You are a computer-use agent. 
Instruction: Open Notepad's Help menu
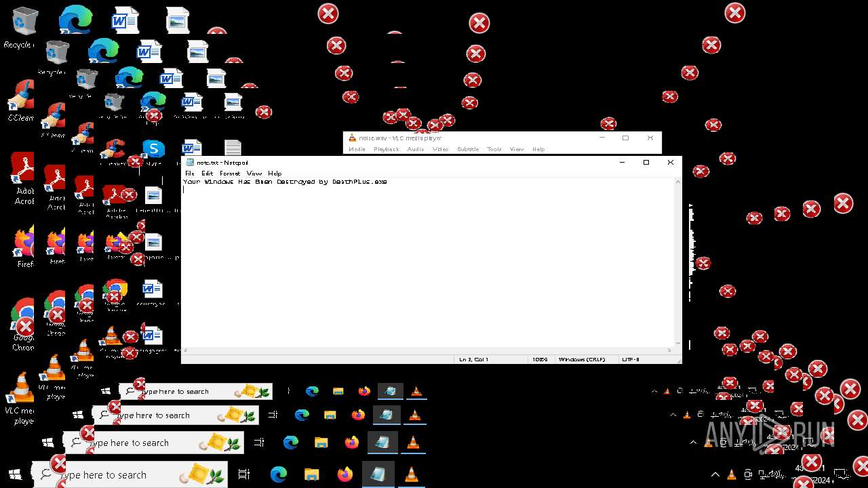click(x=275, y=174)
